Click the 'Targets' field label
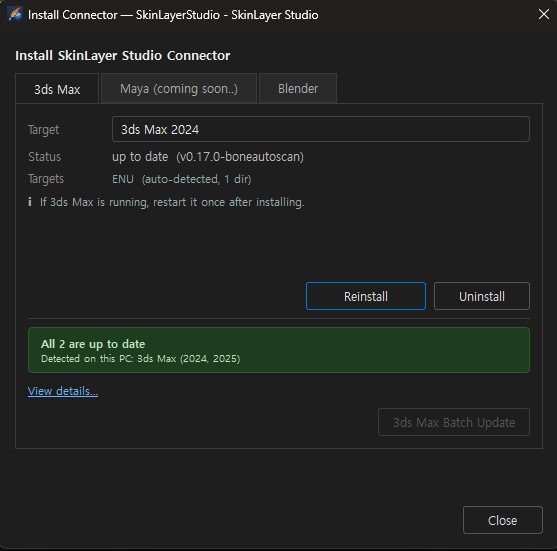 [x=46, y=179]
